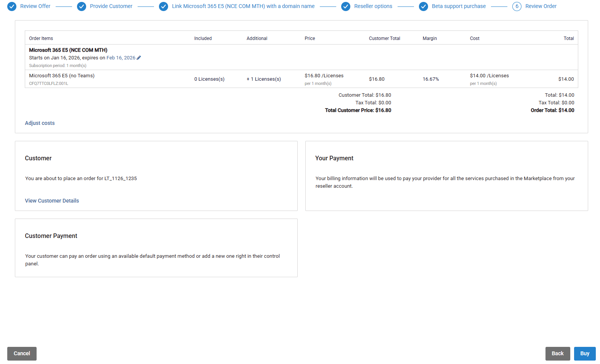Click the Review Offer step checkmark icon

pyautogui.click(x=12, y=6)
